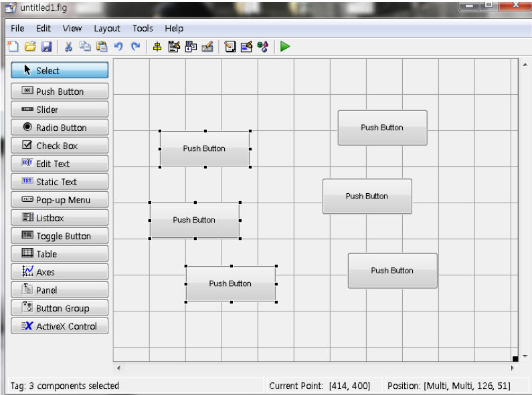Open the Layout menu
The height and width of the screenshot is (395, 532).
coord(107,29)
